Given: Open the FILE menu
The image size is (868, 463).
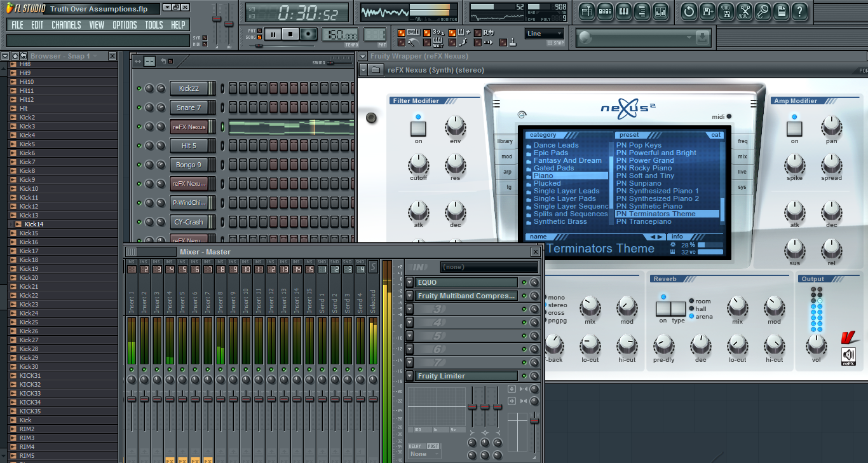Looking at the screenshot, I should (18, 25).
